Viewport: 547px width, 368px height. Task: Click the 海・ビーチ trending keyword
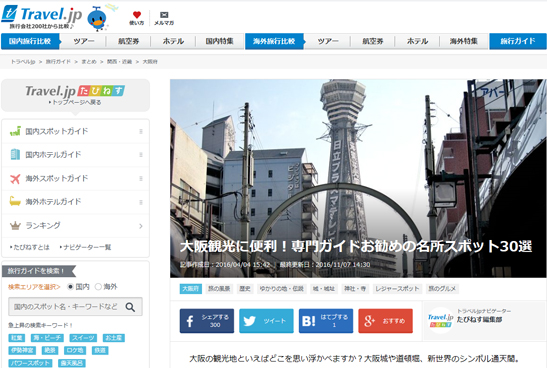(x=47, y=338)
